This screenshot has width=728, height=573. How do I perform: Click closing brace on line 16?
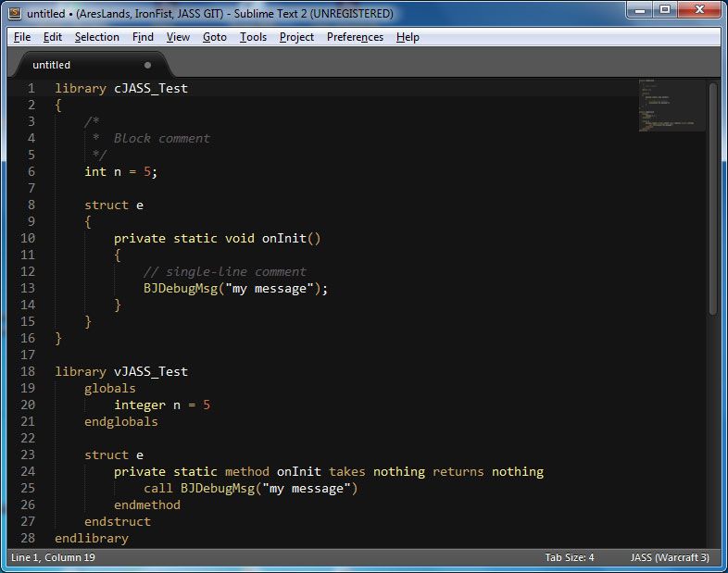tap(58, 338)
